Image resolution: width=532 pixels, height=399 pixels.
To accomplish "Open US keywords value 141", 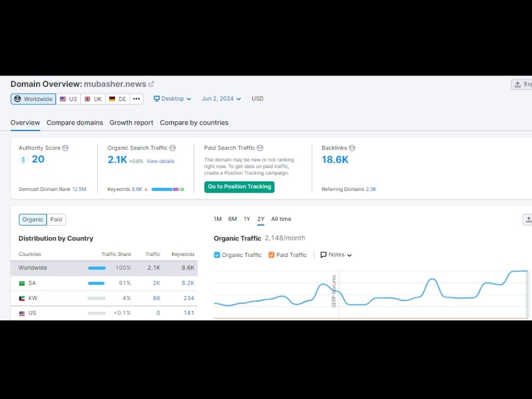I will pos(189,313).
